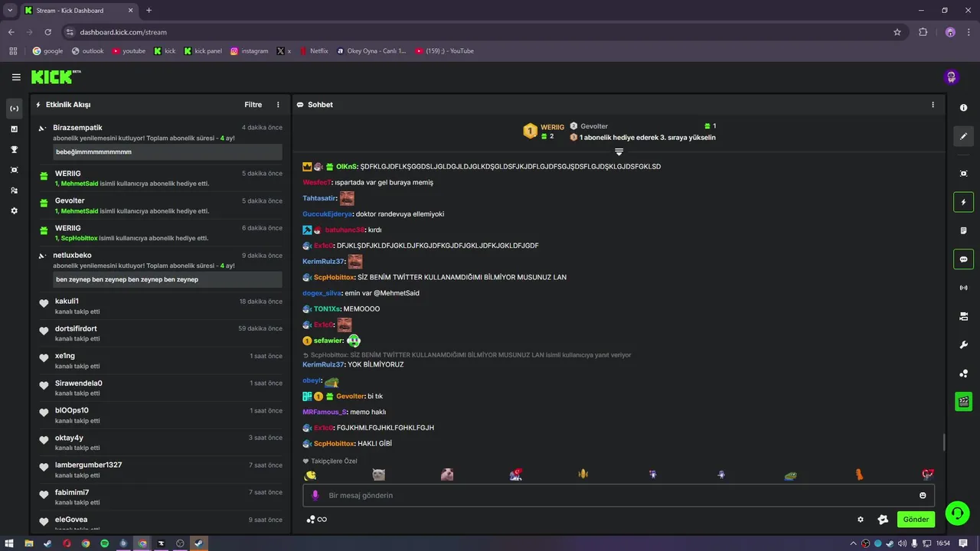
Task: Open chat settings gear near Gönder
Action: (861, 520)
